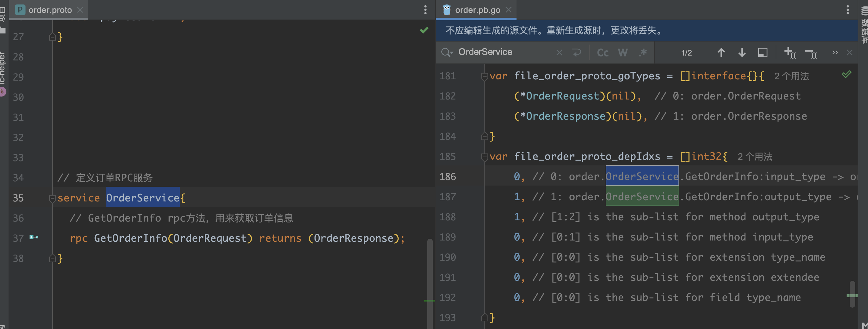
Task: Click OrderResponse return type in proto
Action: click(x=354, y=238)
